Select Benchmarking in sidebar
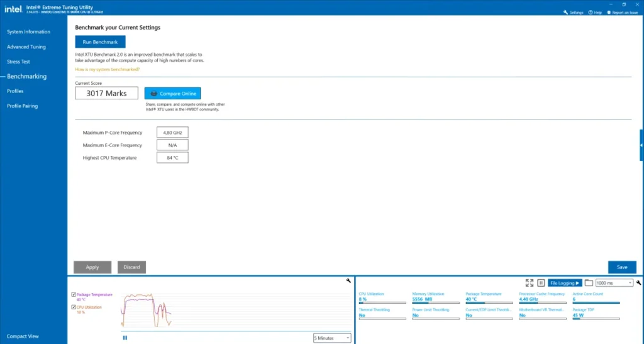This screenshot has width=644, height=344. tap(26, 76)
